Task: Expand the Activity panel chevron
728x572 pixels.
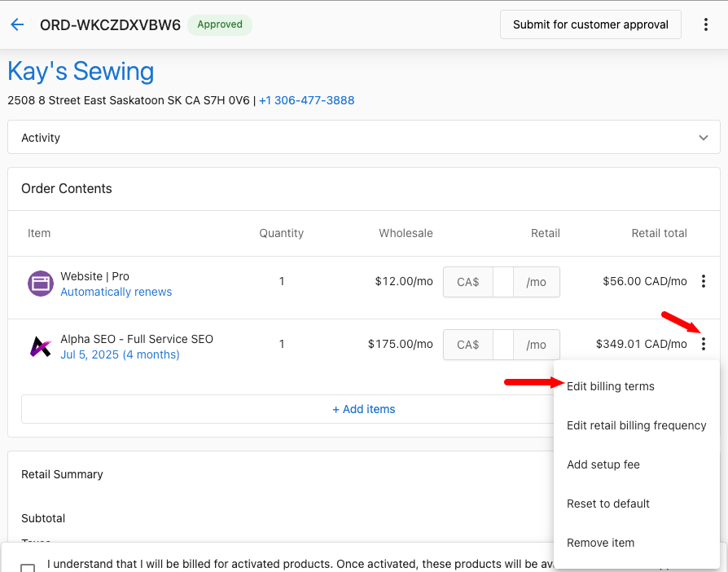Action: [704, 138]
